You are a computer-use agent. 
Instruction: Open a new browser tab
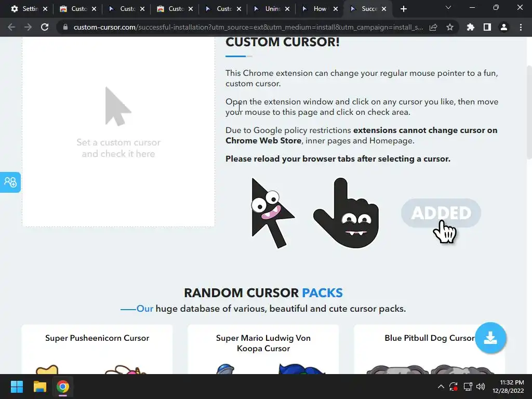coord(403,9)
